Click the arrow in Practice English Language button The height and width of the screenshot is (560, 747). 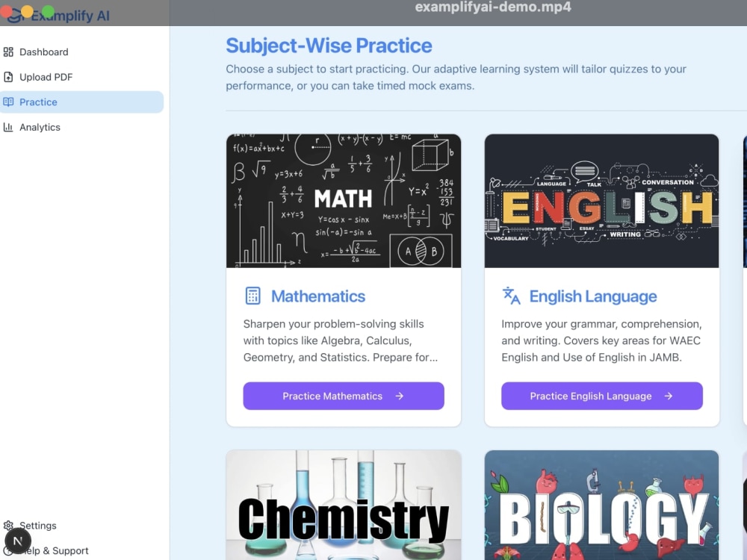[669, 396]
